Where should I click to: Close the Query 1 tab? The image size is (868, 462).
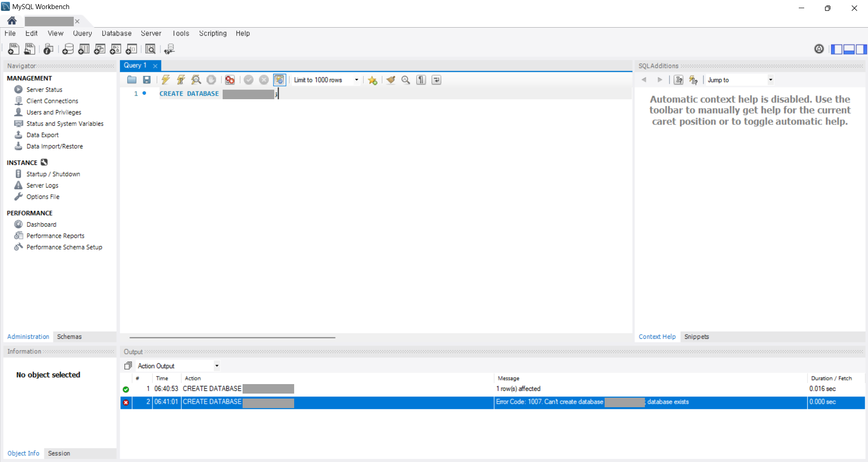(155, 66)
